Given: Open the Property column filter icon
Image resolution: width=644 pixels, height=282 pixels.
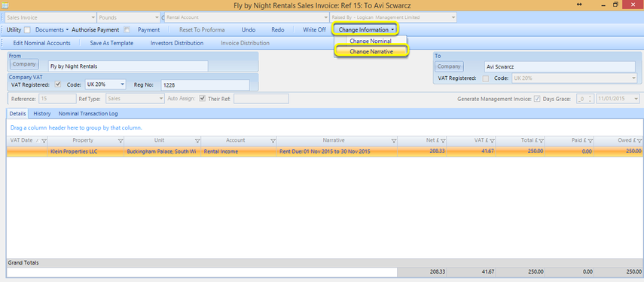Looking at the screenshot, I should 121,141.
